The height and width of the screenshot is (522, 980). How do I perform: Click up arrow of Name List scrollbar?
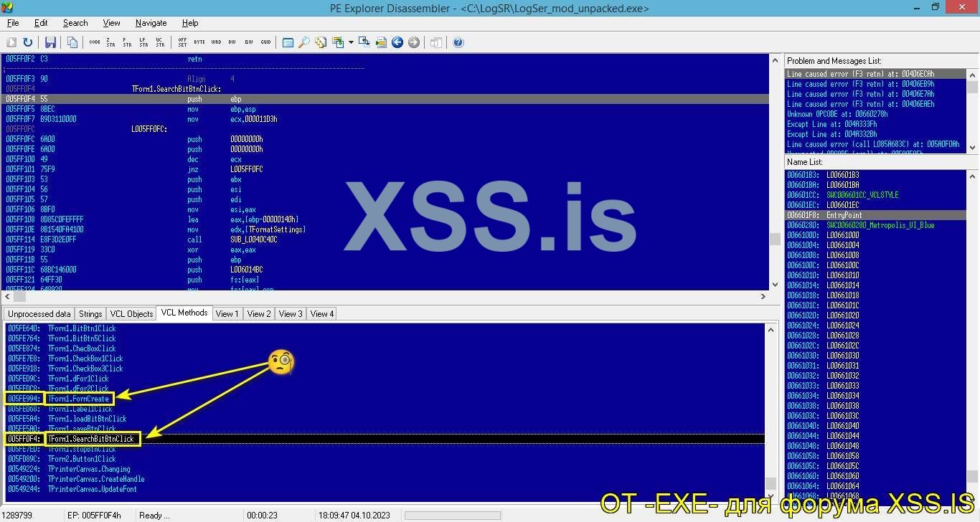point(972,176)
